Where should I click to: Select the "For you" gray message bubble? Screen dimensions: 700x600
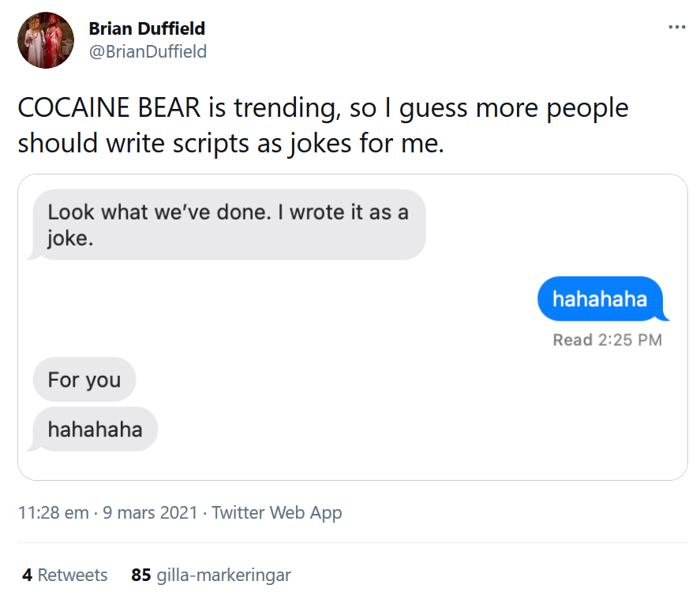point(84,380)
